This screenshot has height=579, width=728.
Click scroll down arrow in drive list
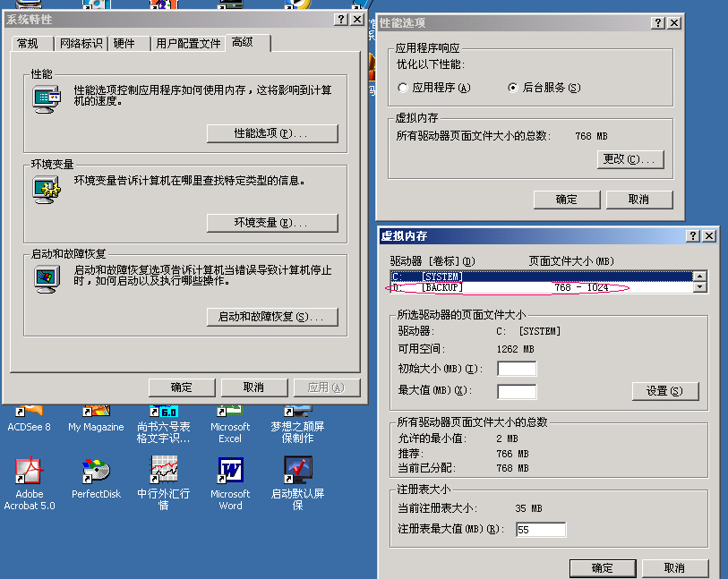[x=699, y=287]
